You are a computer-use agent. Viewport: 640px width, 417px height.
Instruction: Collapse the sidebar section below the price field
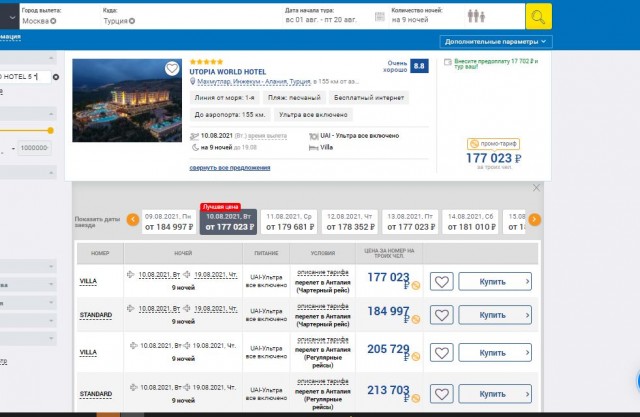(x=51, y=173)
